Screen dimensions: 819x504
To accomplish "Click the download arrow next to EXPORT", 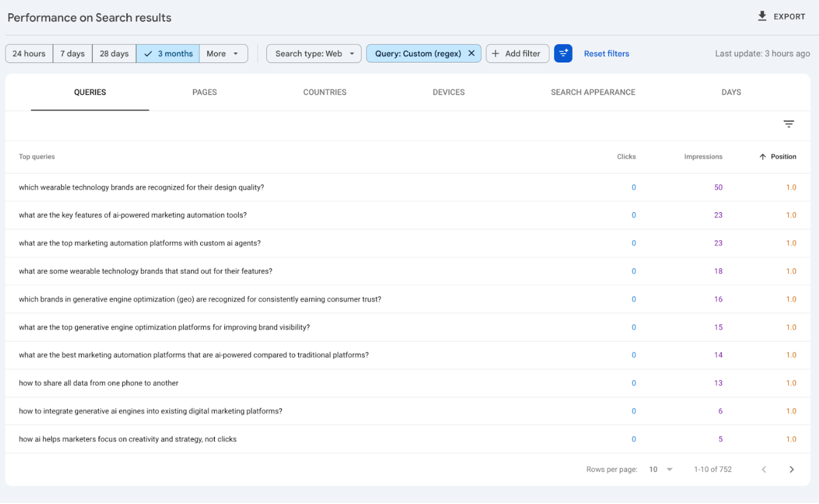I will coord(762,16).
